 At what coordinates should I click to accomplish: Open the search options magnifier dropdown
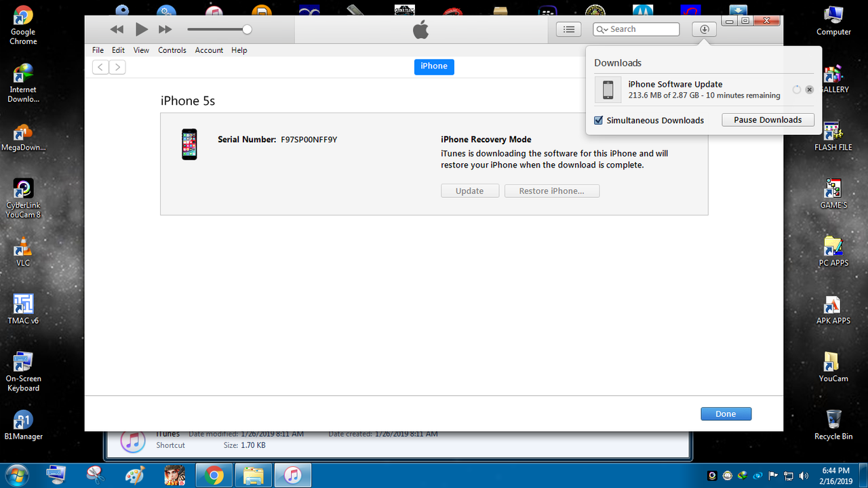[x=601, y=29]
